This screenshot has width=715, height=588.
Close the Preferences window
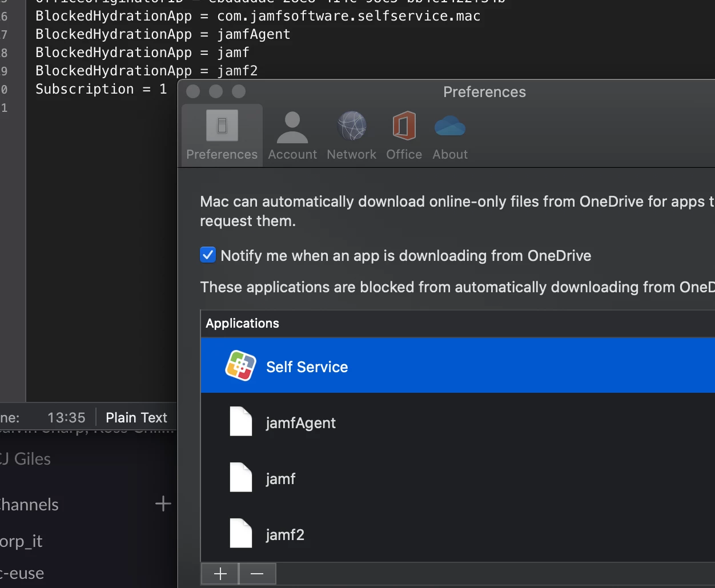click(x=193, y=91)
